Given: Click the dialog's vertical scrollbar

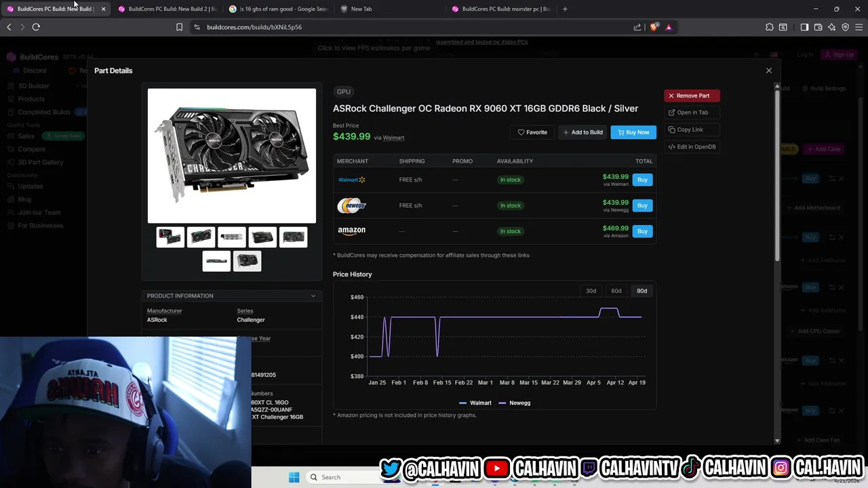Looking at the screenshot, I should coord(777,176).
